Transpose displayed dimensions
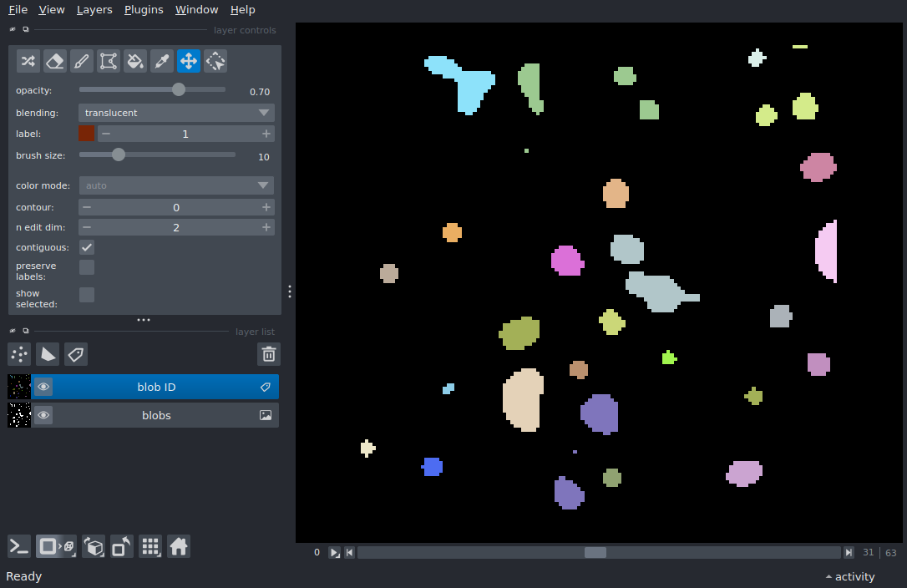The width and height of the screenshot is (907, 588). point(122,546)
